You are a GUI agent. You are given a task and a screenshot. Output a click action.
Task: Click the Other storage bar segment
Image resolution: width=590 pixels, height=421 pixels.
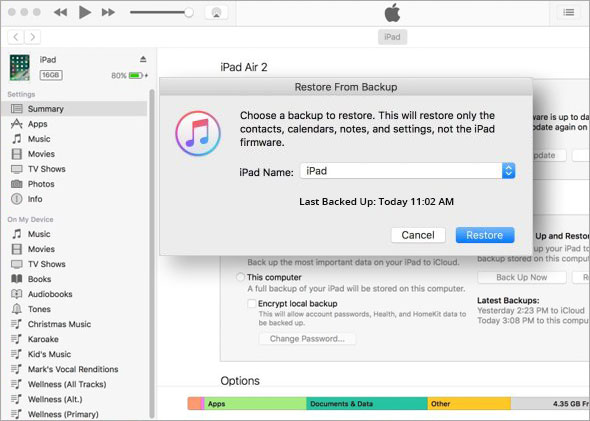[x=469, y=404]
